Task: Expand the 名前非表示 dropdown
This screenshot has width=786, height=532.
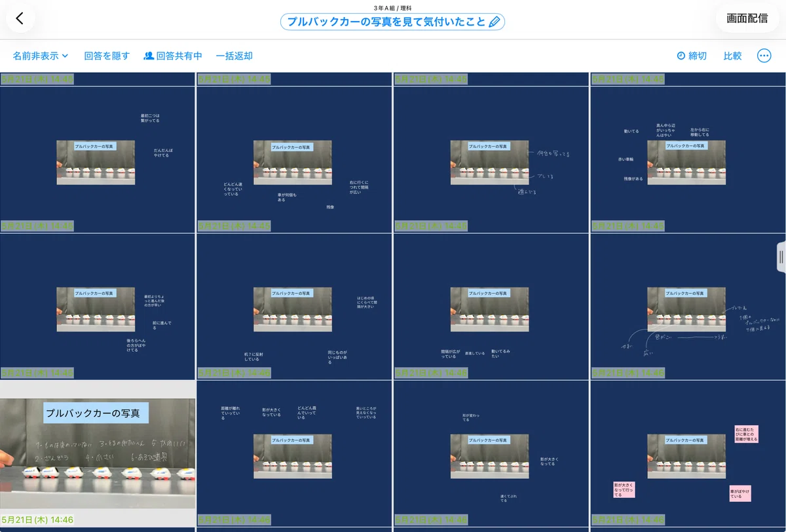Action: point(41,56)
